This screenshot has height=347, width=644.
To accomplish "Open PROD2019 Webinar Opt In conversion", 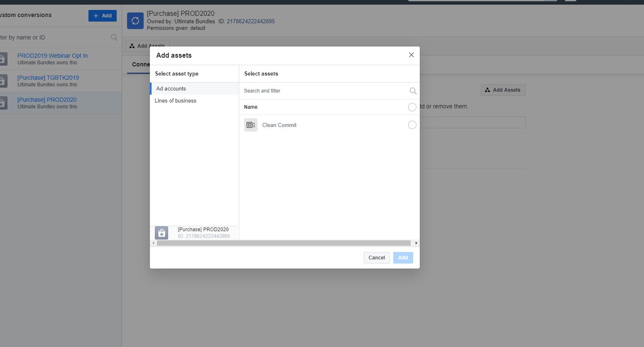I will click(x=52, y=56).
